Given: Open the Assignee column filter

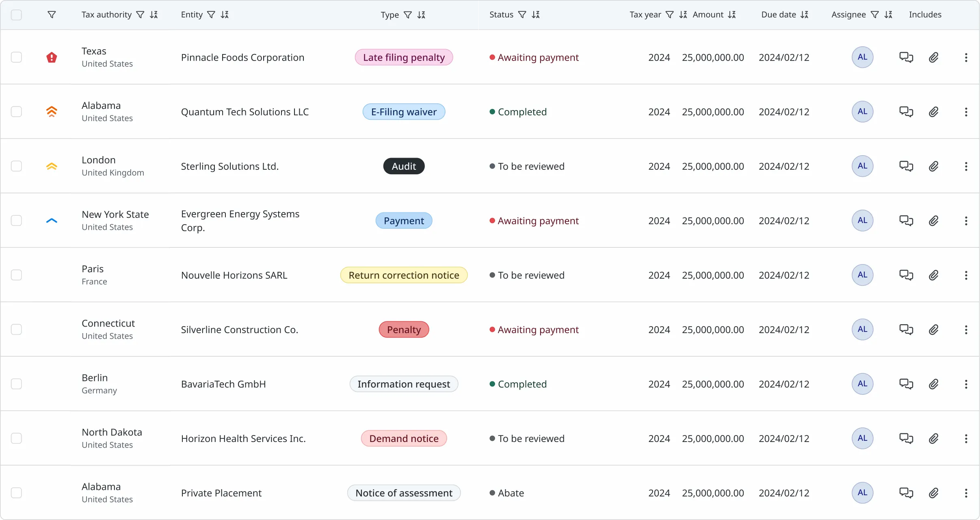Looking at the screenshot, I should click(875, 15).
